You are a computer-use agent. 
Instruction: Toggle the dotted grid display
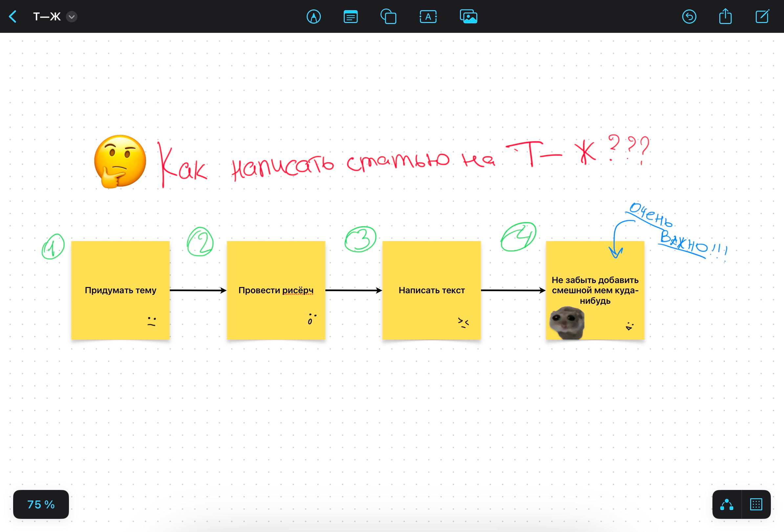756,504
